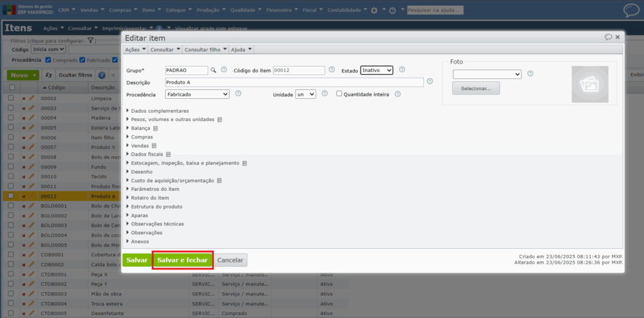
Task: Click Ocultar filtros button
Action: (75, 76)
